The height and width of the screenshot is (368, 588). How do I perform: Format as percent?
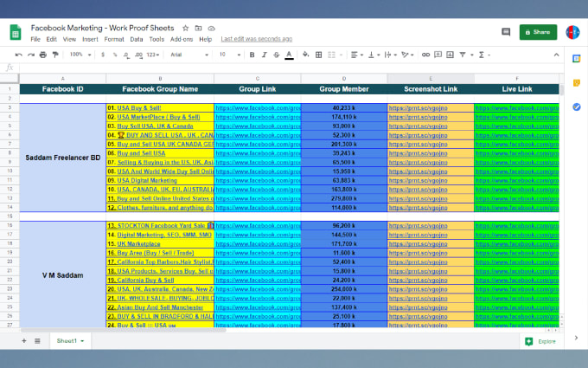(x=115, y=55)
